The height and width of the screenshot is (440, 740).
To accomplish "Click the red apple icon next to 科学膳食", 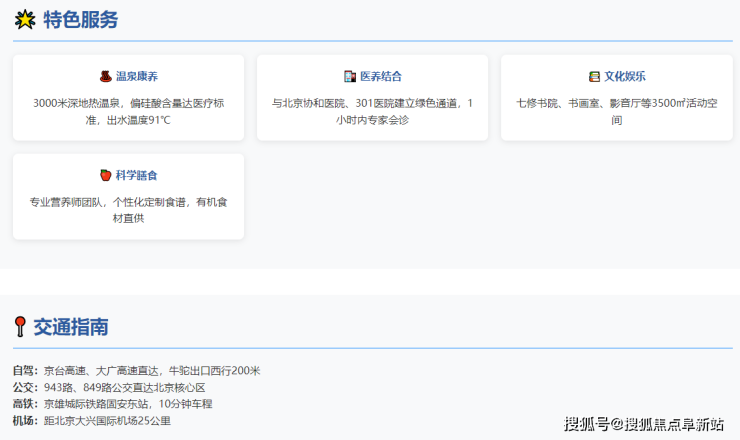I will (x=105, y=175).
